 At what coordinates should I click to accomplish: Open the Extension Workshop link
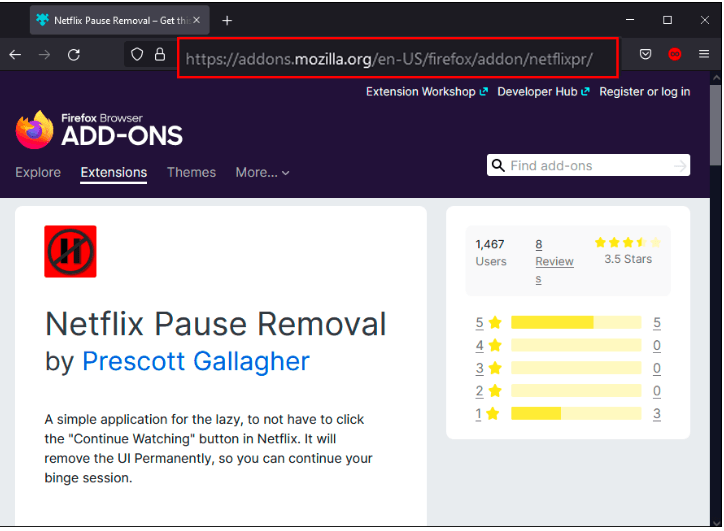[x=427, y=91]
